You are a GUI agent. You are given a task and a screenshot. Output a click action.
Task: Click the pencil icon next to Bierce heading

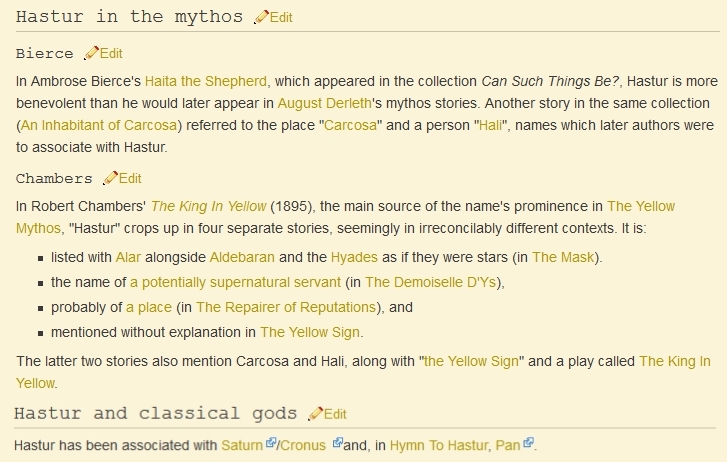click(x=91, y=53)
